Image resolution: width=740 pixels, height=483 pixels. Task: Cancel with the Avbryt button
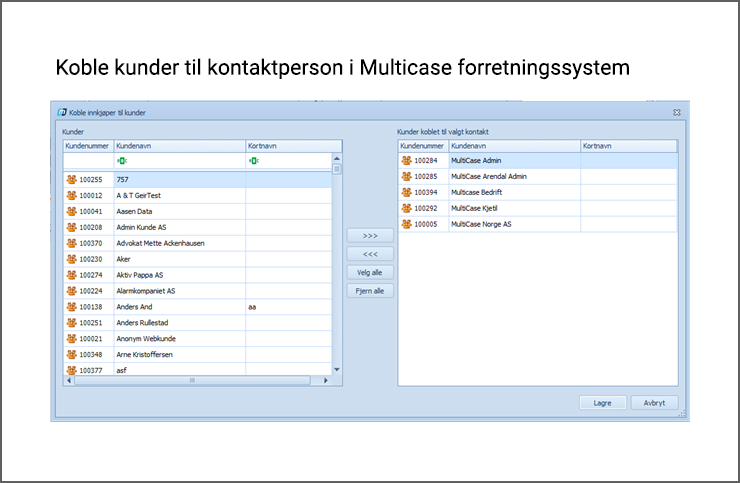coord(655,403)
